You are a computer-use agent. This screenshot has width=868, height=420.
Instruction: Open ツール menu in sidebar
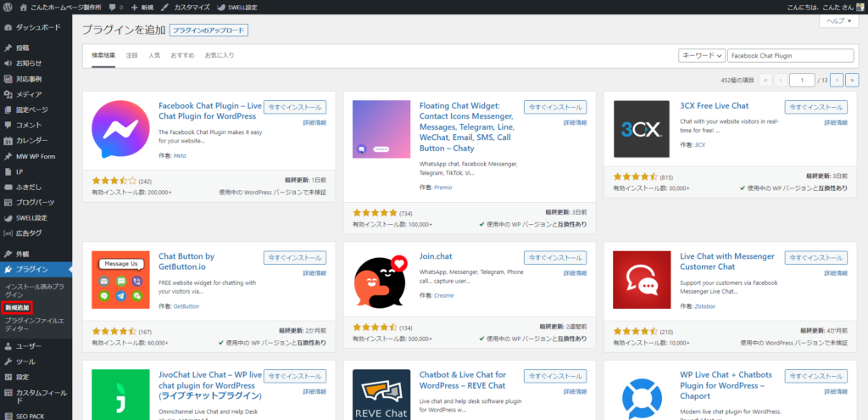[x=36, y=361]
